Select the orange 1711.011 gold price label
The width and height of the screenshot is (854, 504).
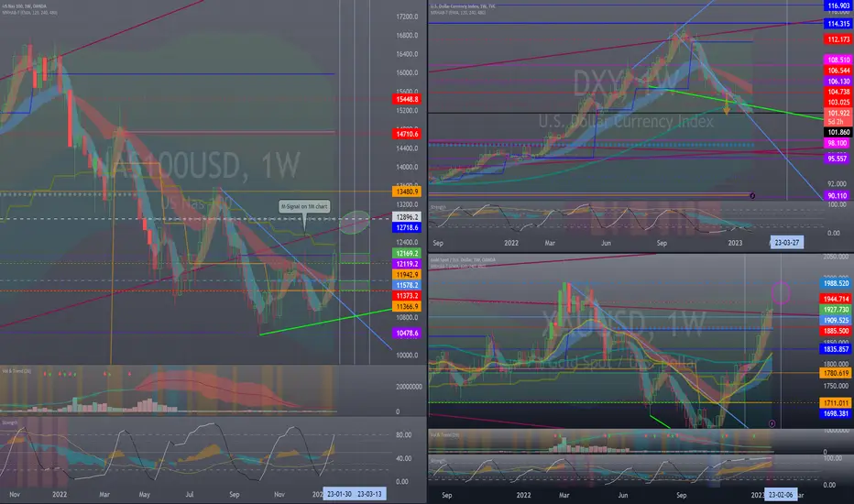coord(836,403)
